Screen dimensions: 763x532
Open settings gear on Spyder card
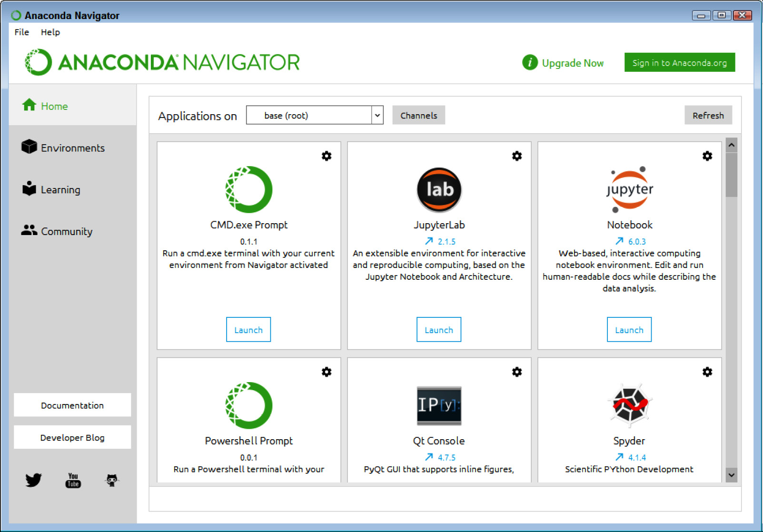707,372
